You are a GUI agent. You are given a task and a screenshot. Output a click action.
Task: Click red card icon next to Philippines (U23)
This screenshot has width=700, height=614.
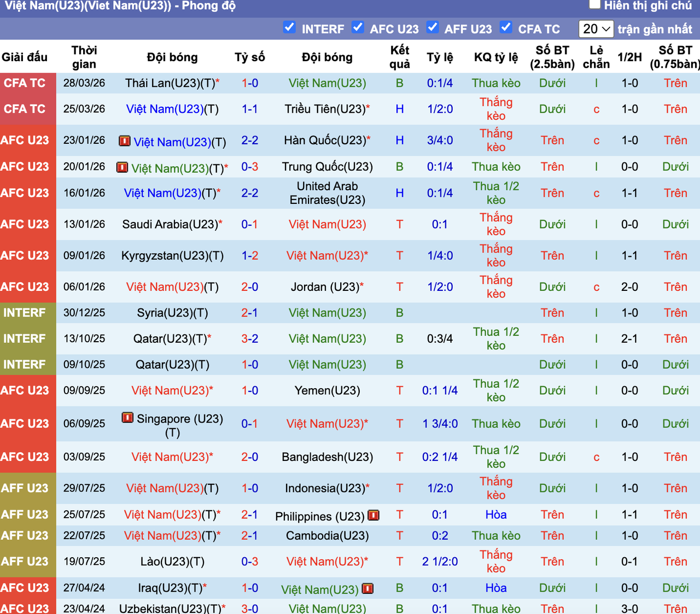[374, 516]
